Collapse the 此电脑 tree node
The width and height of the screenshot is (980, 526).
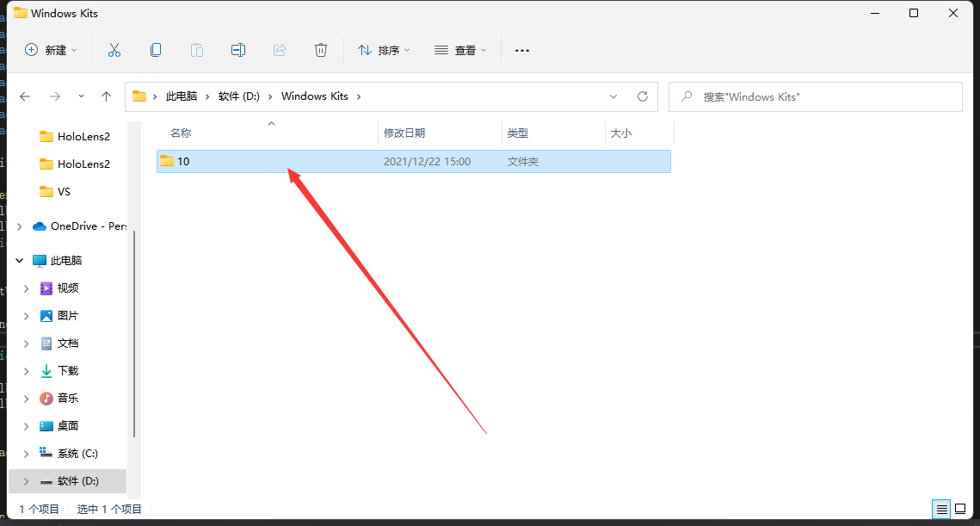(x=20, y=260)
